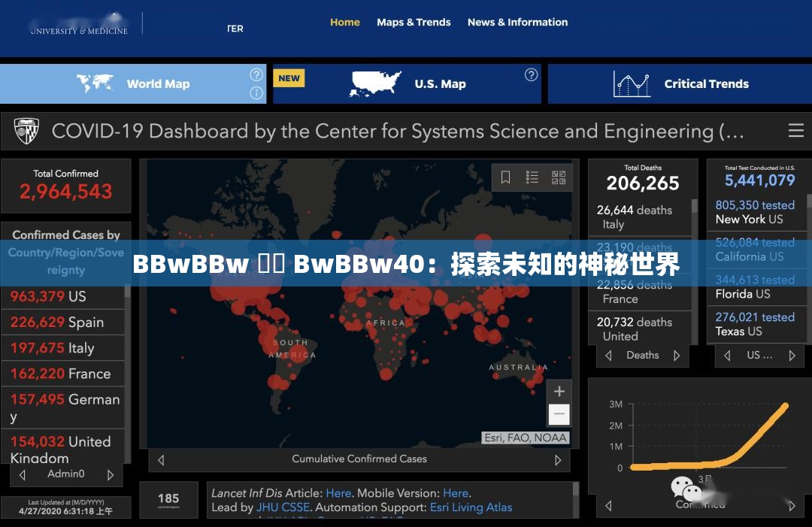Go to next chart in trend panel

coord(792,506)
